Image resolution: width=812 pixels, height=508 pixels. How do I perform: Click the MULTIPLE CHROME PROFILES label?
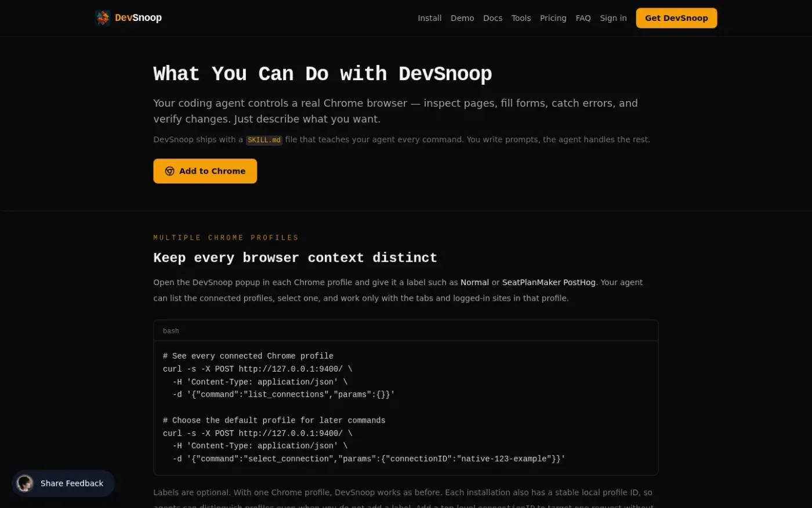click(x=226, y=237)
